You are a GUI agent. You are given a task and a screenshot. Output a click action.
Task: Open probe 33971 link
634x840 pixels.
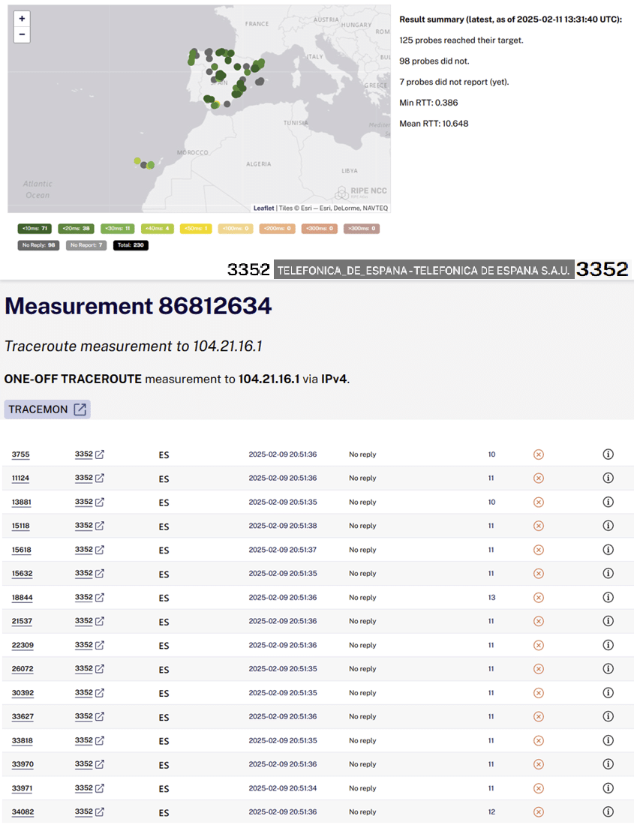click(23, 788)
